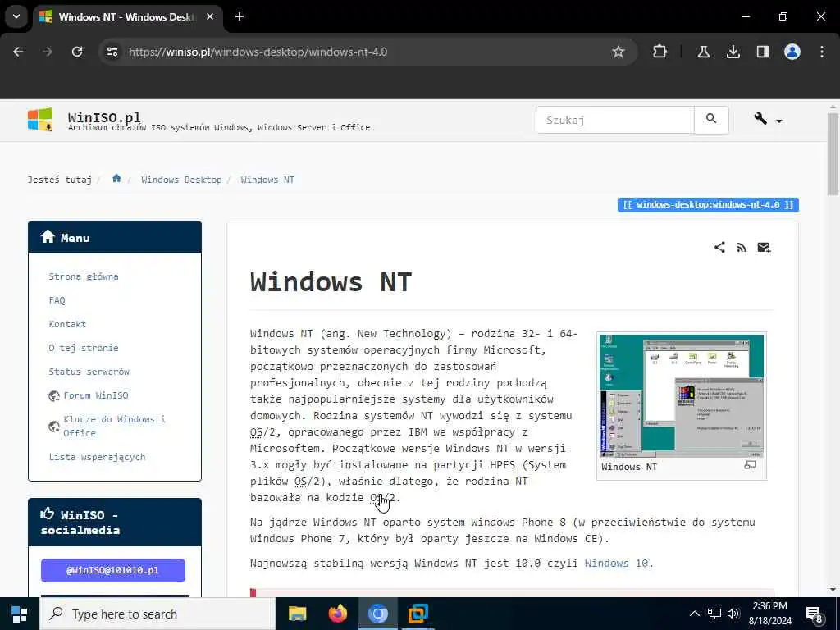Open the Windows Start menu

20,614
